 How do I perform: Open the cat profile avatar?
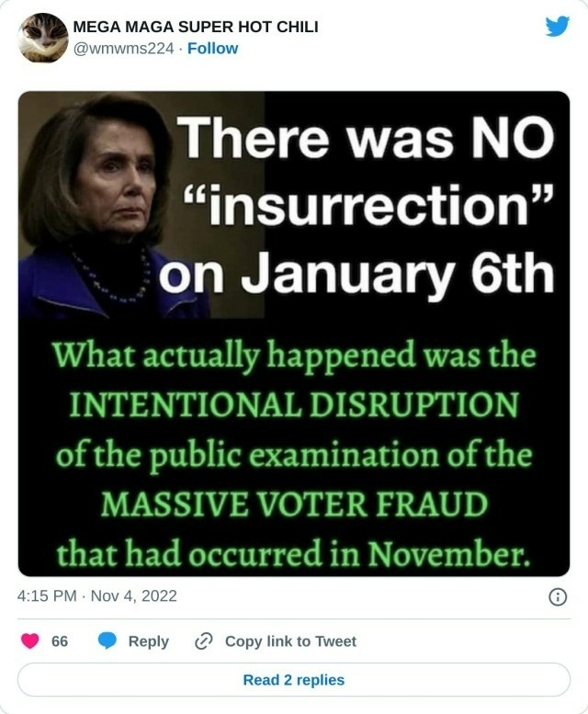[43, 38]
